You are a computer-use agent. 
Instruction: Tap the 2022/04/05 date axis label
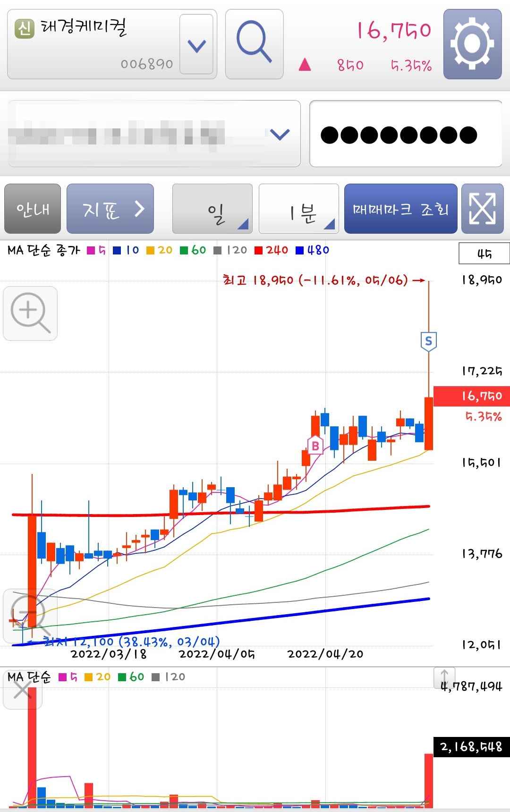217,654
